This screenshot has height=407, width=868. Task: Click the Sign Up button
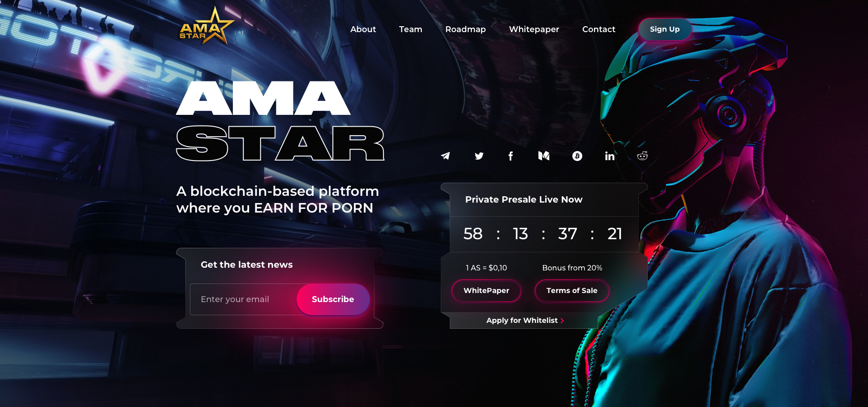point(665,29)
